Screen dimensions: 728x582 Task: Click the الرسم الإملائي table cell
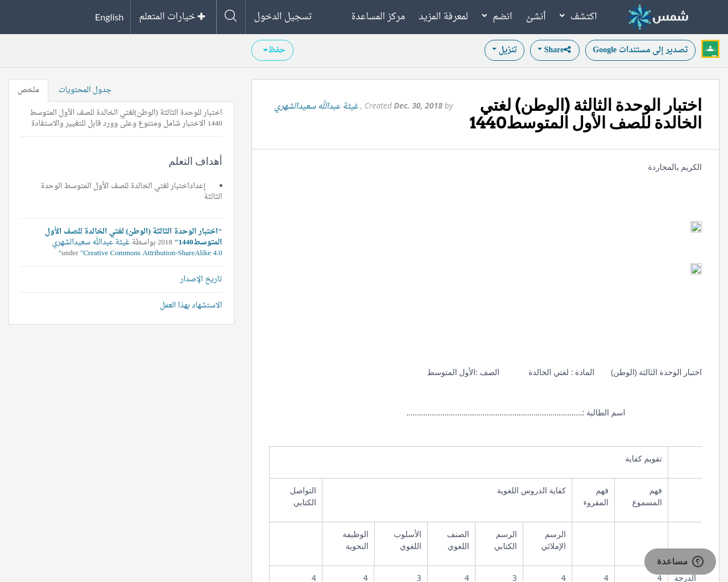(547, 543)
